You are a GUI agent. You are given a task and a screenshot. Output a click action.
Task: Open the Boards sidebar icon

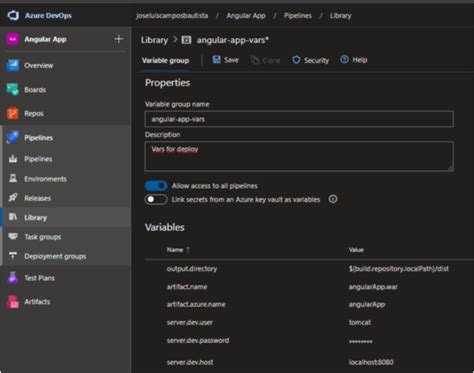tap(13, 90)
